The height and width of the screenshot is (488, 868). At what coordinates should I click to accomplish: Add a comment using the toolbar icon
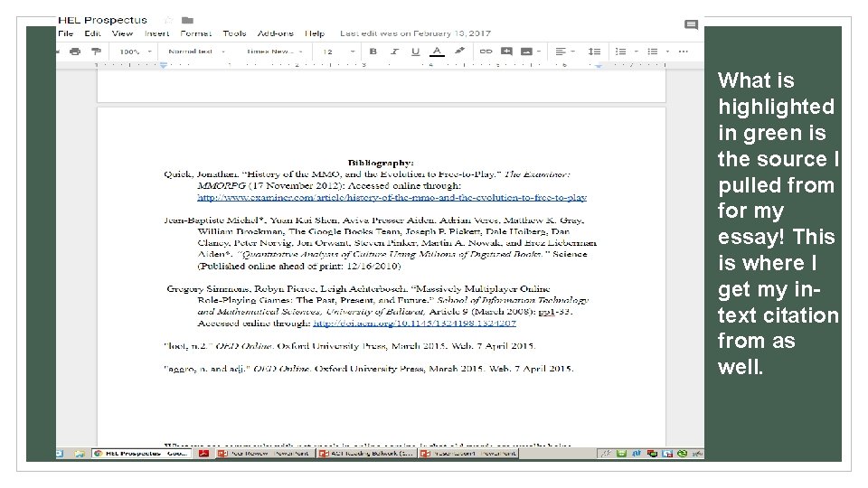tap(506, 52)
